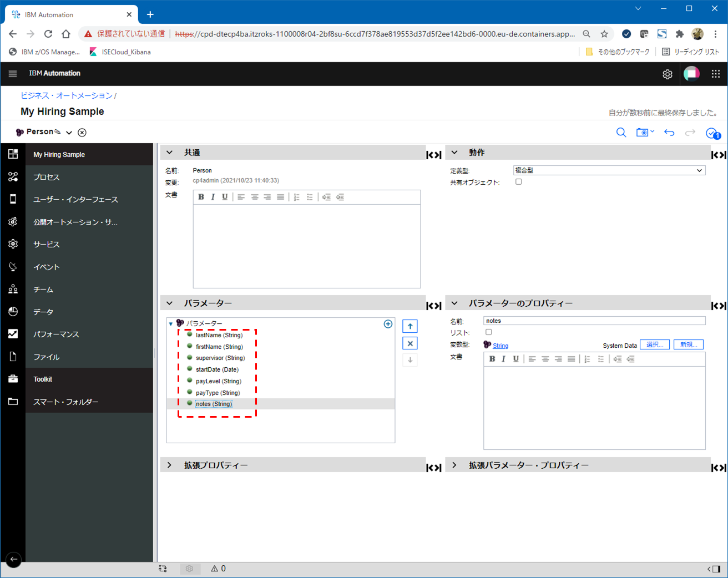This screenshot has width=728, height=578.
Task: Open the settings gear in header
Action: point(668,74)
